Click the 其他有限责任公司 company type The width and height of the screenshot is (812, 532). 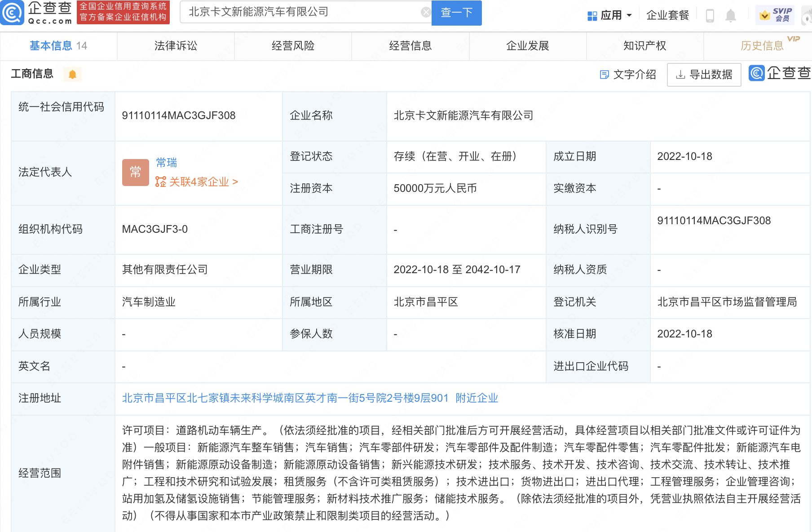[x=165, y=270]
